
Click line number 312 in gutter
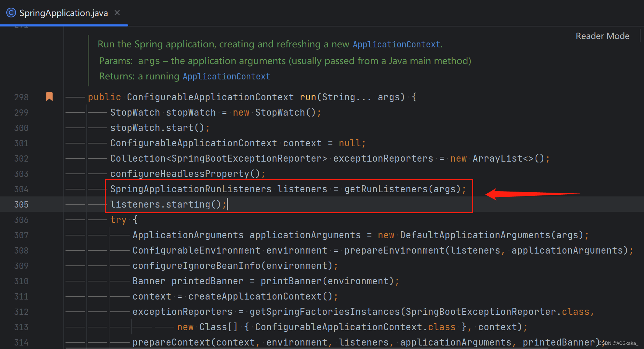21,312
